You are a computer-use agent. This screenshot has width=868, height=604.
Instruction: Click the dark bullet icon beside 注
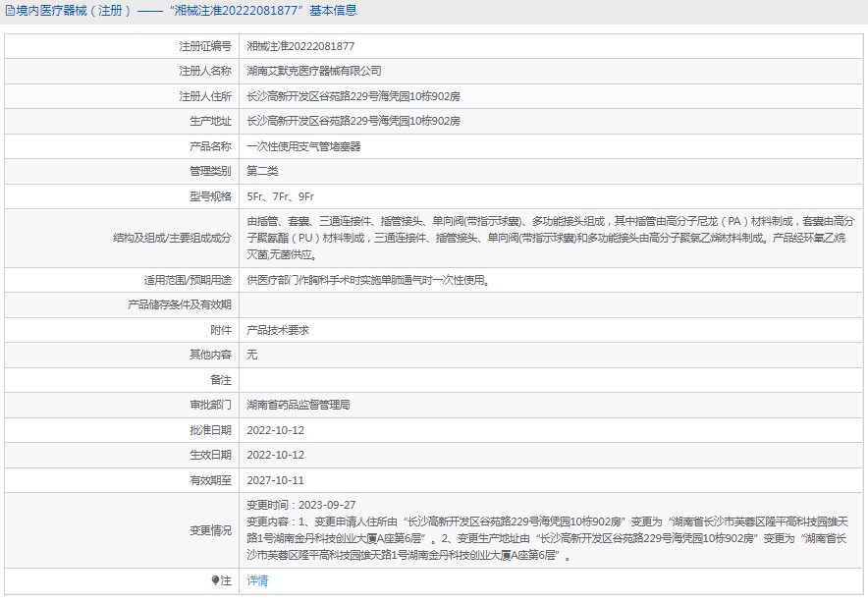pos(215,580)
